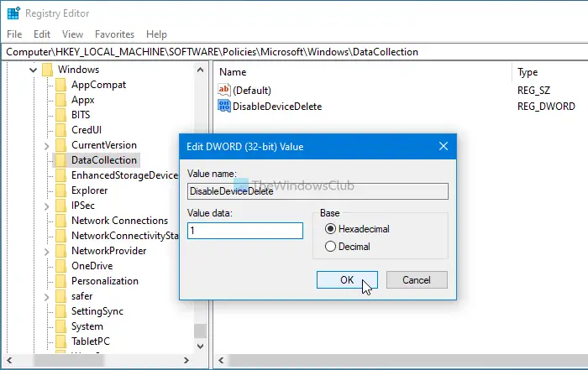Click the SettingSync folder icon
Screen dimensions: 588x370
60,311
